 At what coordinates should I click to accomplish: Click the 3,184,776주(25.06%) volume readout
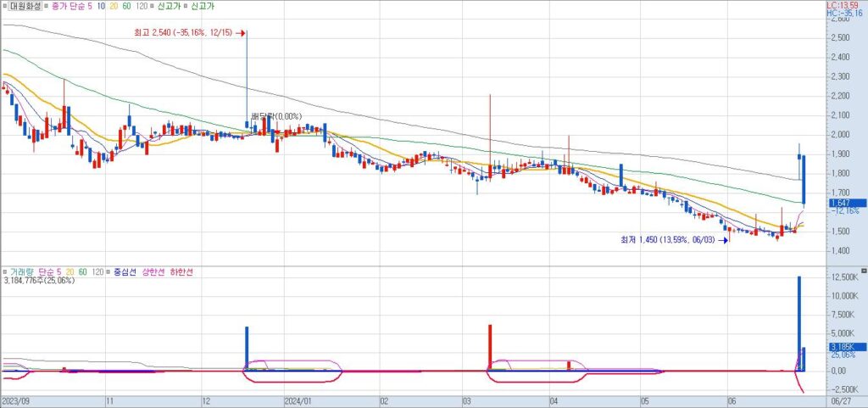[39, 281]
